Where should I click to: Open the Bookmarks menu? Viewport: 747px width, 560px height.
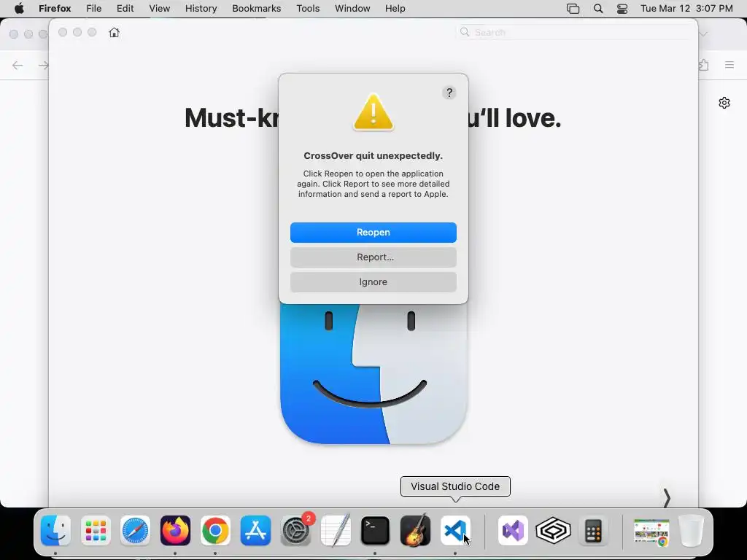coord(256,9)
